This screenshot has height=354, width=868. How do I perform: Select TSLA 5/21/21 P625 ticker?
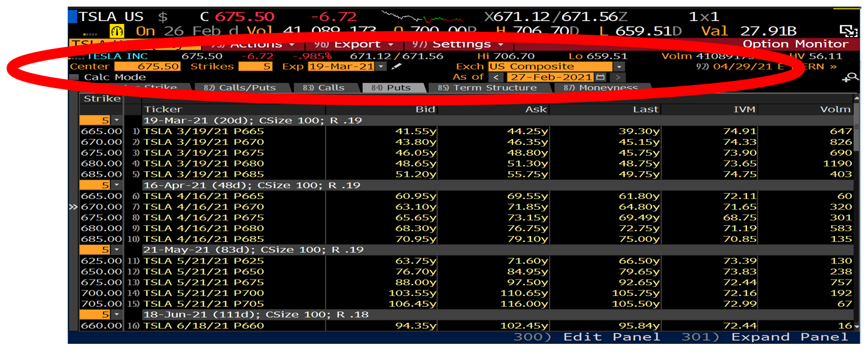(x=204, y=261)
